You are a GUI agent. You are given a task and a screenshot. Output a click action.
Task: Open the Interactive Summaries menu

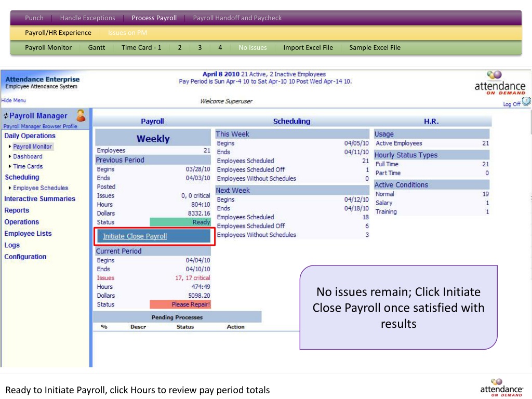tap(39, 199)
